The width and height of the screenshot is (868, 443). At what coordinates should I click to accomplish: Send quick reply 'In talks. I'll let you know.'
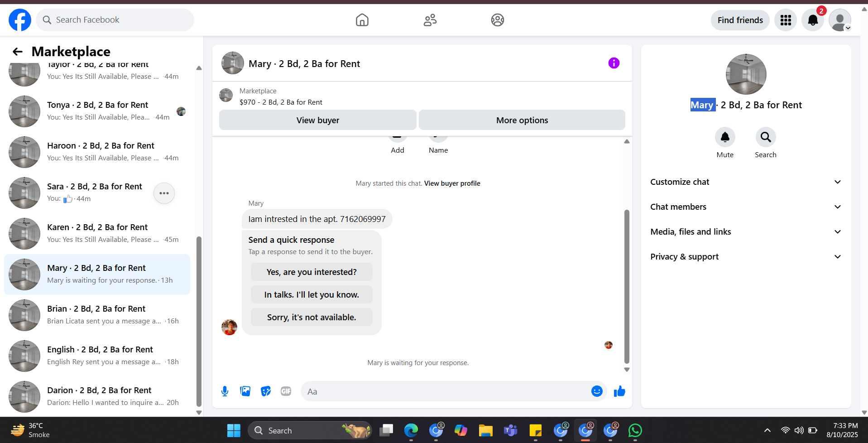[312, 294]
